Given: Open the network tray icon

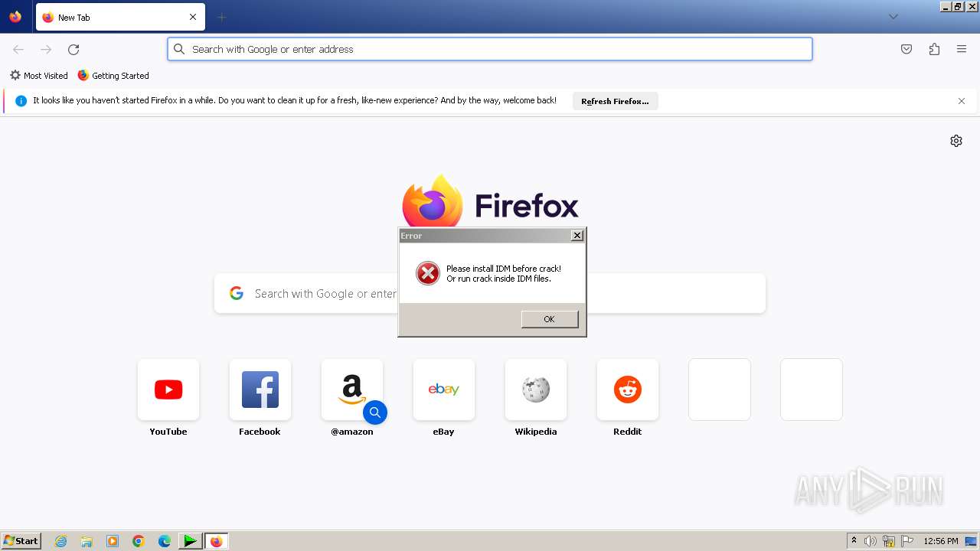Looking at the screenshot, I should coord(889,541).
